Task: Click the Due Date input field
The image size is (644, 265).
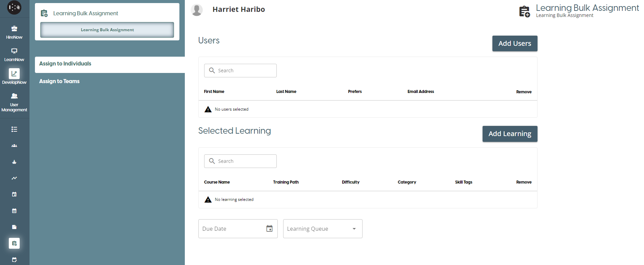Action: (x=231, y=229)
